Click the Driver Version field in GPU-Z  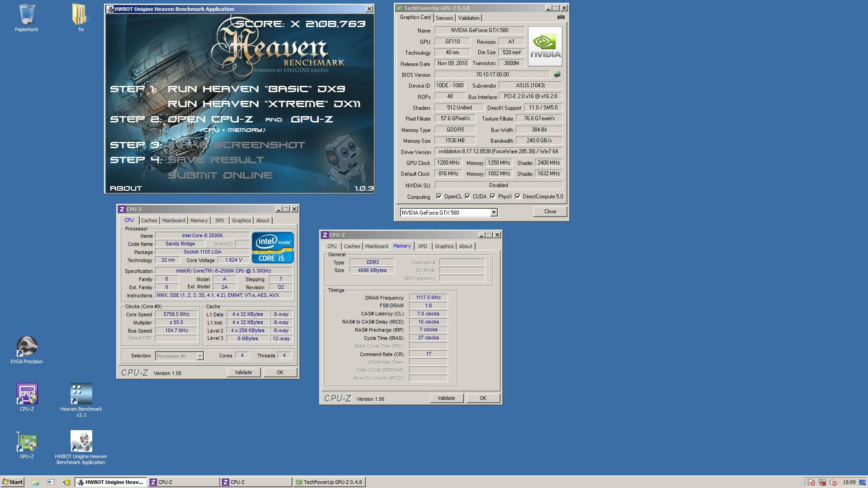(498, 152)
